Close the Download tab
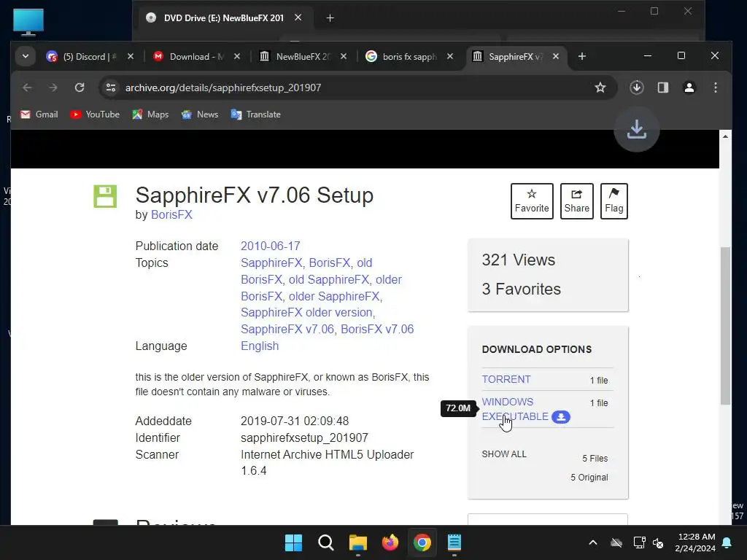This screenshot has width=747, height=560. tap(237, 56)
